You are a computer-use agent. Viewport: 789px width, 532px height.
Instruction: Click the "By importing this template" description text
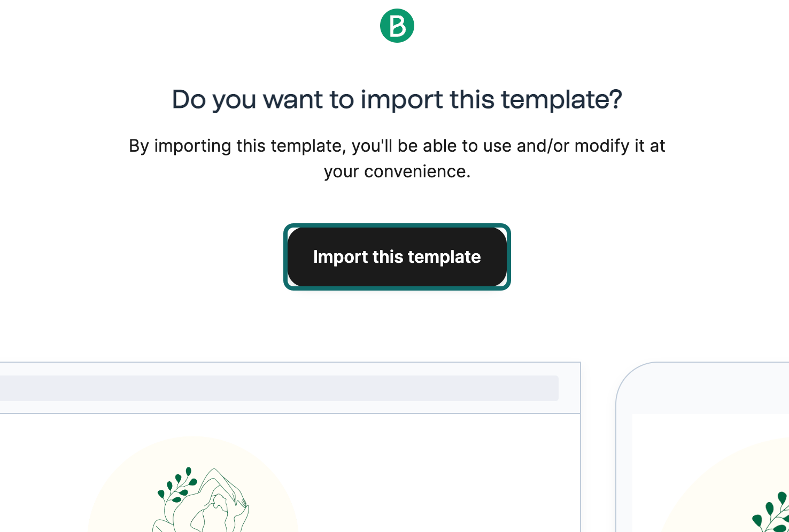point(397,146)
